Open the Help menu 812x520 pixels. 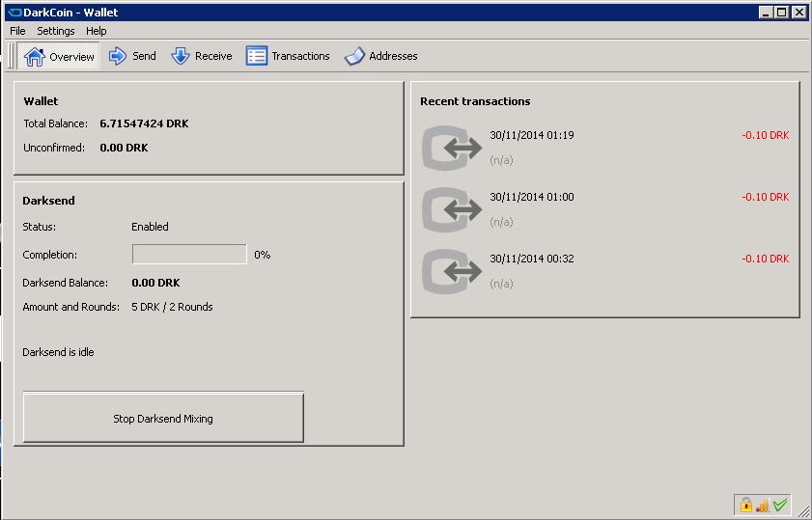(x=97, y=31)
